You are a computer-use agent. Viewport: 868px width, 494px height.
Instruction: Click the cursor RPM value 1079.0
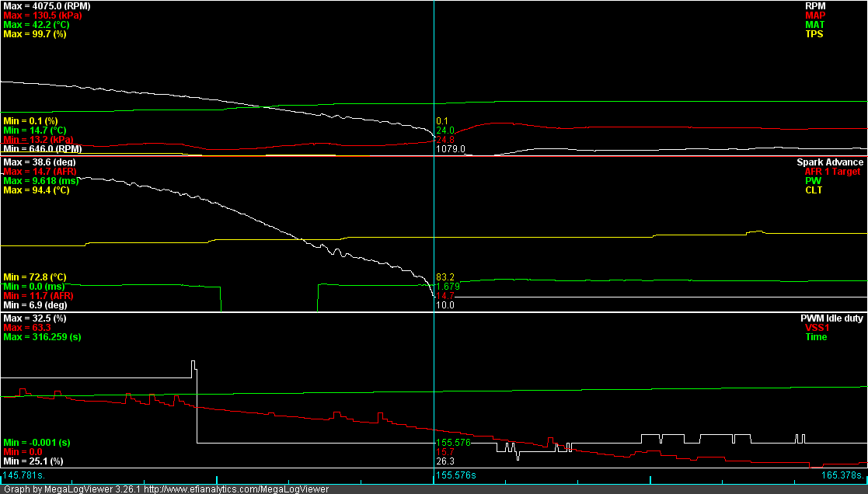tap(451, 149)
